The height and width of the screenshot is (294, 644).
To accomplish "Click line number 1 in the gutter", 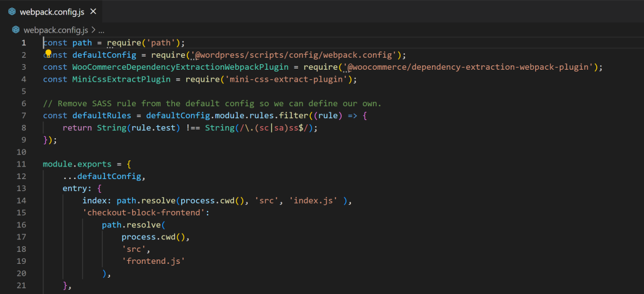I will [x=24, y=43].
